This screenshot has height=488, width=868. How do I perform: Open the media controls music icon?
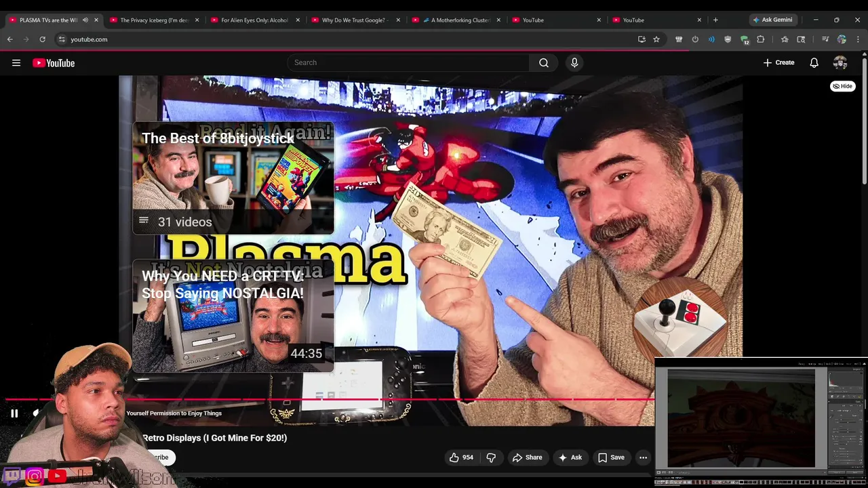tap(825, 39)
